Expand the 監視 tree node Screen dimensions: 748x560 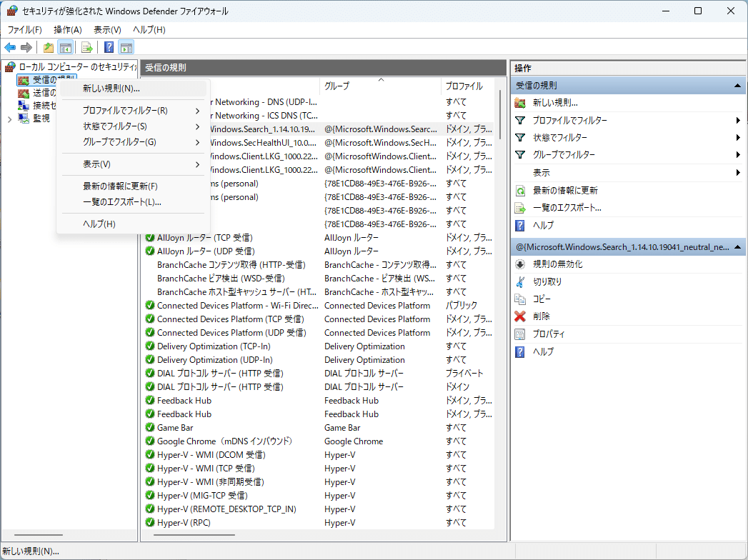(9, 119)
